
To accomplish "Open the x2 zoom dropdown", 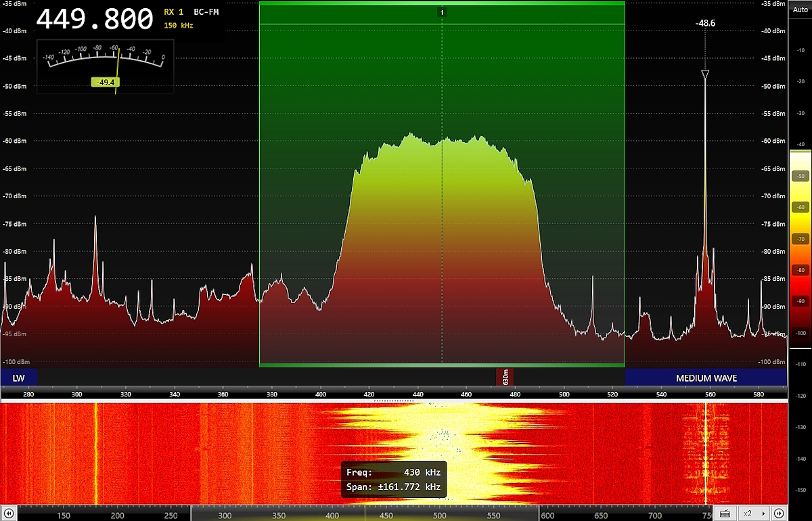I will pos(754,514).
